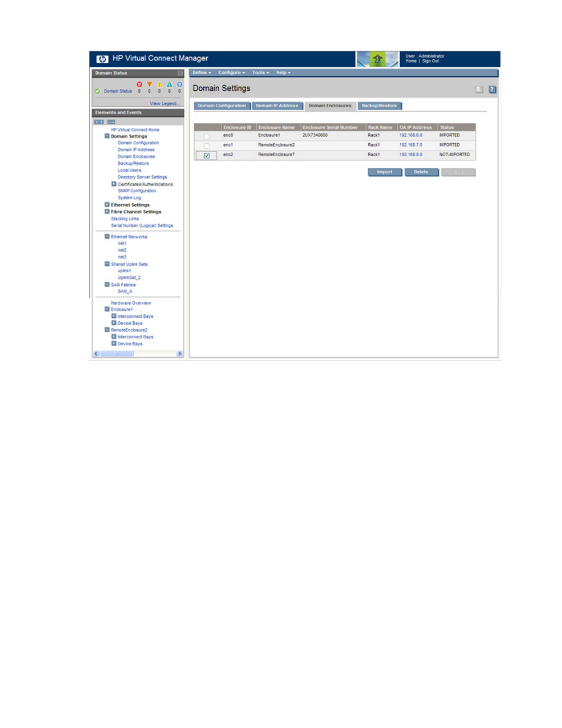The image size is (562, 728).
Task: Click the header banner image
Action: click(x=377, y=59)
